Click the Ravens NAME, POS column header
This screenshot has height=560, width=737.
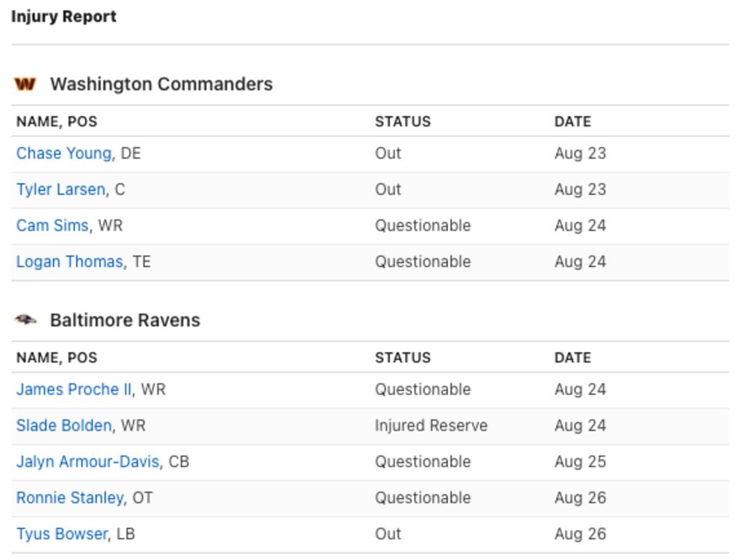[x=57, y=357]
